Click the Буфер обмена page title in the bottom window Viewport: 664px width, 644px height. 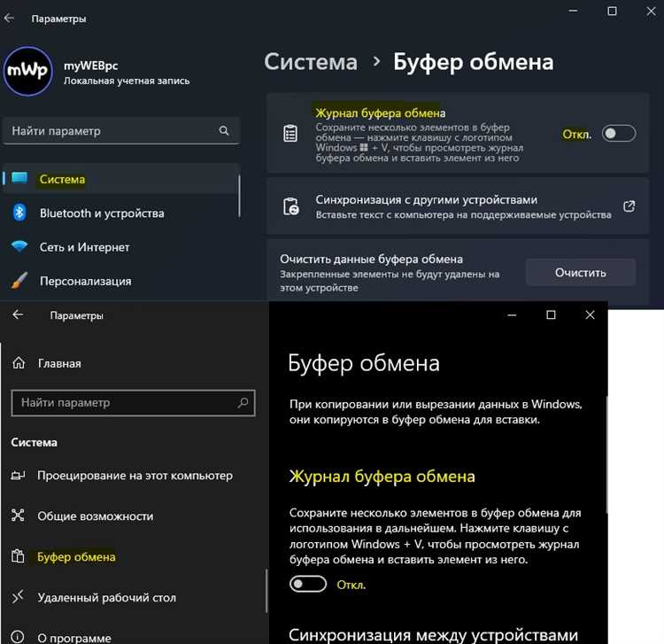(364, 363)
